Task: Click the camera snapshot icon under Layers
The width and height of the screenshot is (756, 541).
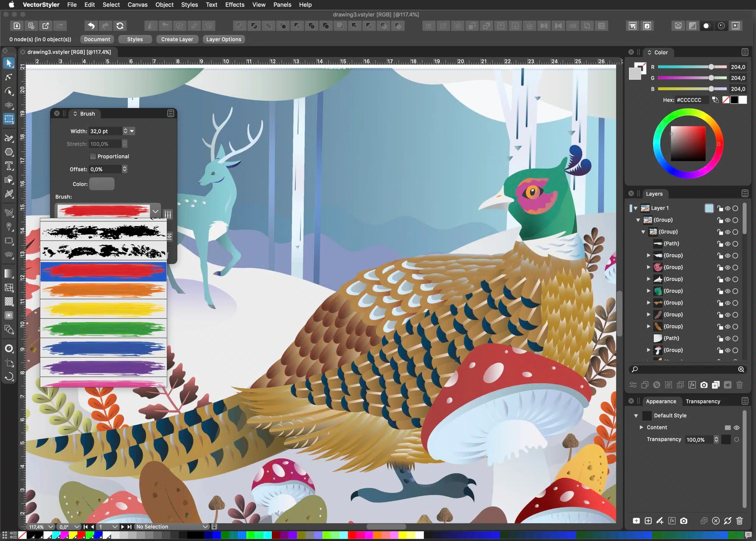Action: point(704,385)
